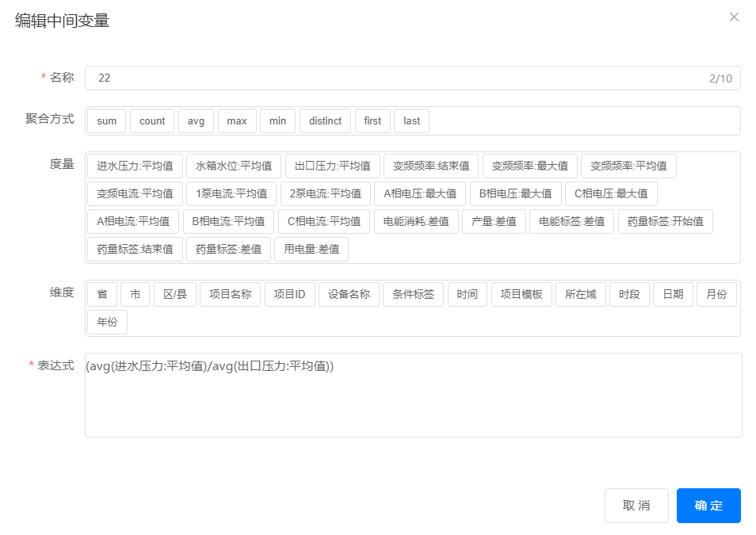Choose the C相电流:平均值 tag
This screenshot has width=756, height=535.
pyautogui.click(x=324, y=221)
